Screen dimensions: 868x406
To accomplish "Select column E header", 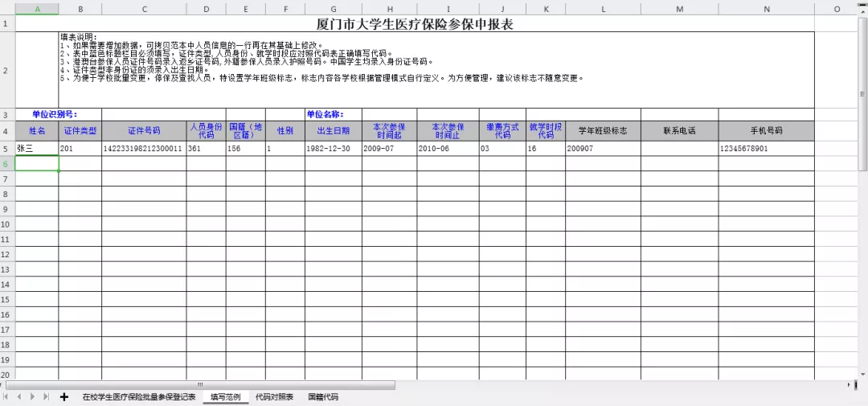I will click(246, 9).
